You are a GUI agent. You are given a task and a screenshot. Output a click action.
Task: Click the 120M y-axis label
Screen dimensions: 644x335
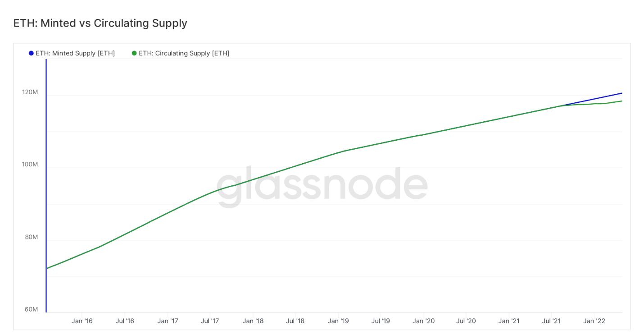point(30,92)
